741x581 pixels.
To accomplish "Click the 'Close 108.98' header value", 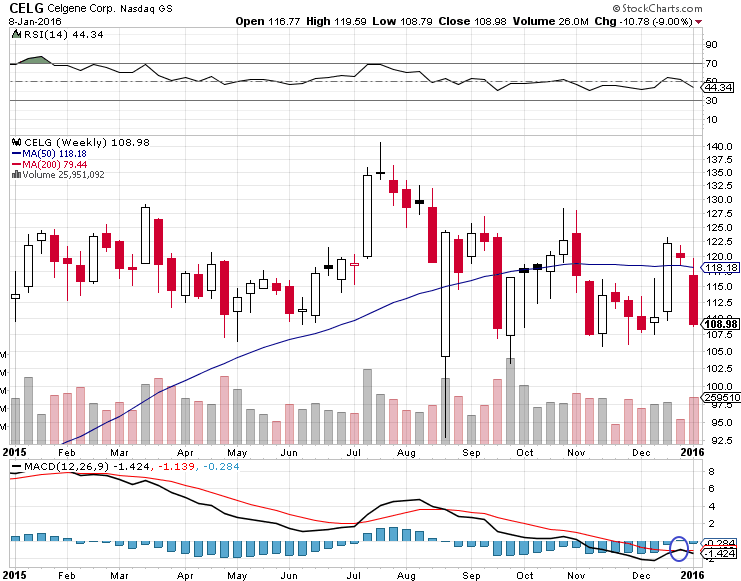I will (x=472, y=21).
